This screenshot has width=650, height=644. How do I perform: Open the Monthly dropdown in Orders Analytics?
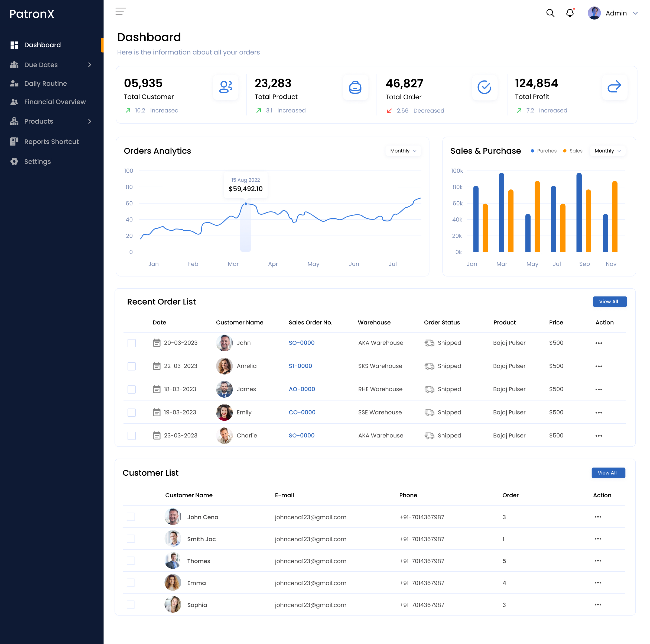(x=403, y=151)
